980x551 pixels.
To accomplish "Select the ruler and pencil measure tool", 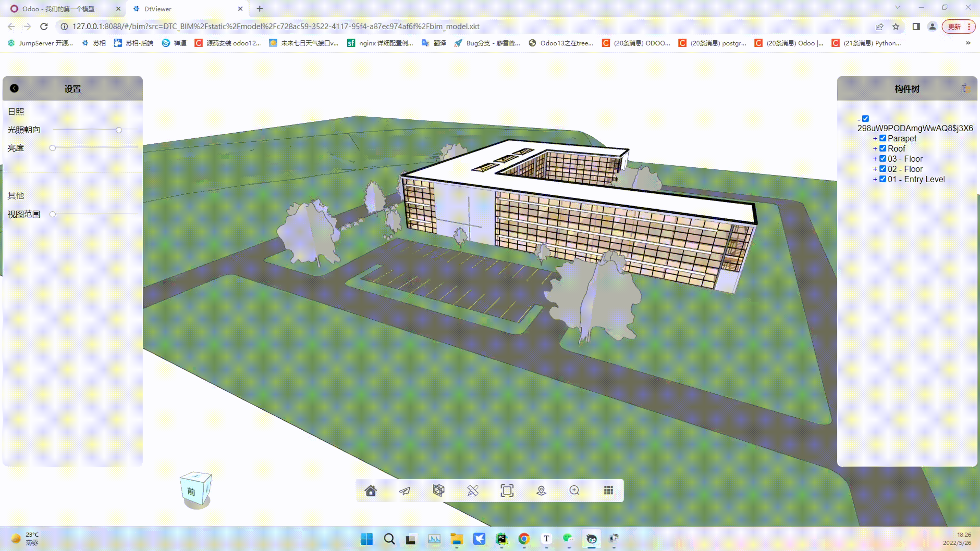I will click(472, 491).
